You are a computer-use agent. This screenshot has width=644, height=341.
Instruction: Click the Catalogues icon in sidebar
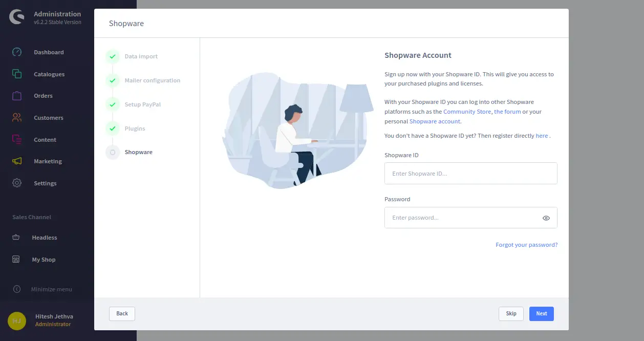17,74
